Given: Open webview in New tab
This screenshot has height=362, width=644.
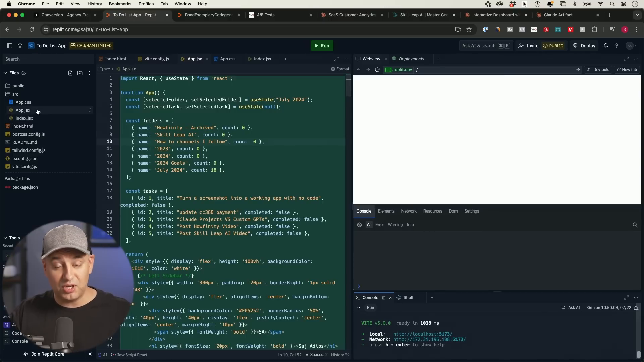Looking at the screenshot, I should coord(627,70).
